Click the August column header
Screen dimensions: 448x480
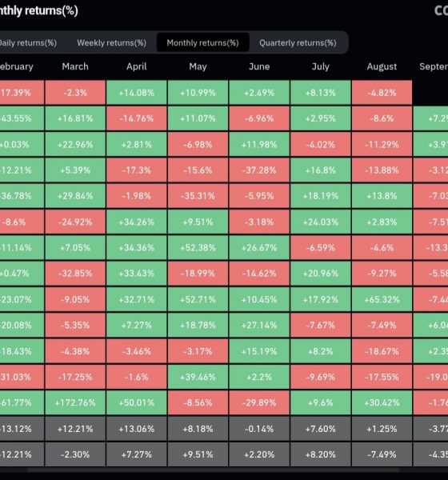[382, 66]
